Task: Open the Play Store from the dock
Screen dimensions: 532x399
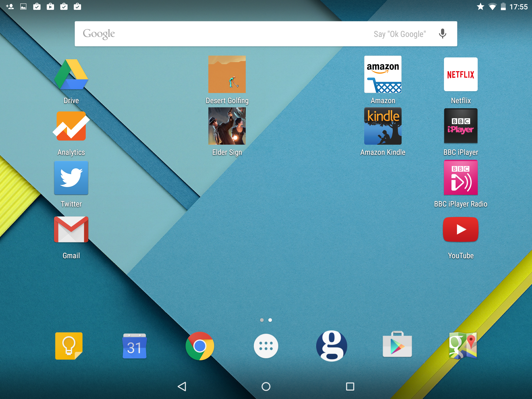Action: [x=397, y=344]
